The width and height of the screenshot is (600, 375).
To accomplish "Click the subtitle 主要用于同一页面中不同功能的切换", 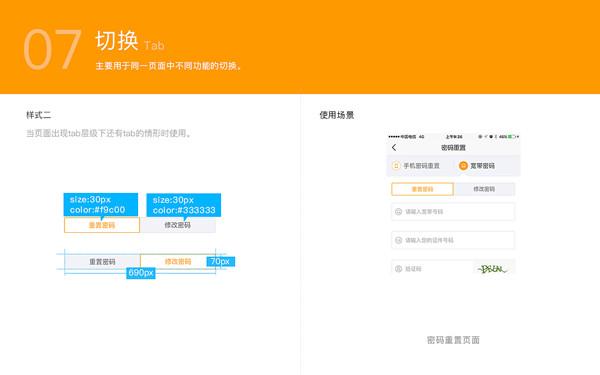I will coord(168,66).
